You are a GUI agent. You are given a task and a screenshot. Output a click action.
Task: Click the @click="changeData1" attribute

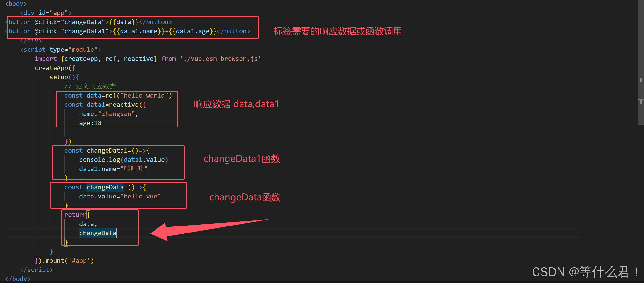point(72,31)
